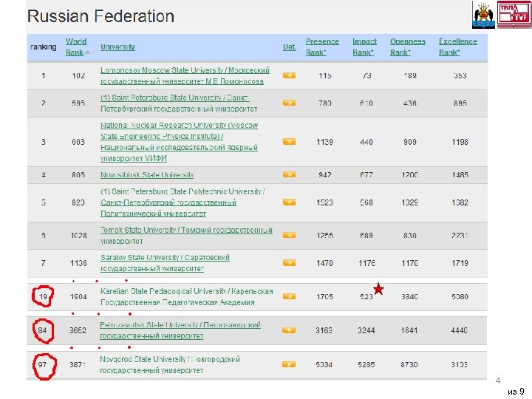Click details icon for Tomsk State University
532x399 pixels.
coord(289,235)
